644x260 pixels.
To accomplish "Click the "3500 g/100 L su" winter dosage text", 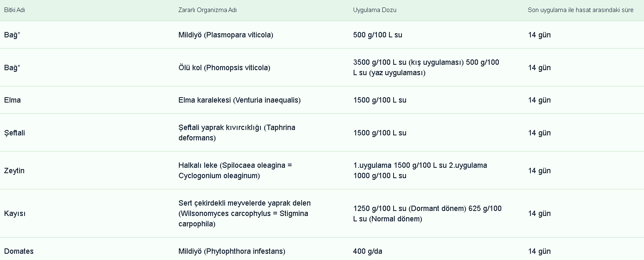I will (x=379, y=63).
